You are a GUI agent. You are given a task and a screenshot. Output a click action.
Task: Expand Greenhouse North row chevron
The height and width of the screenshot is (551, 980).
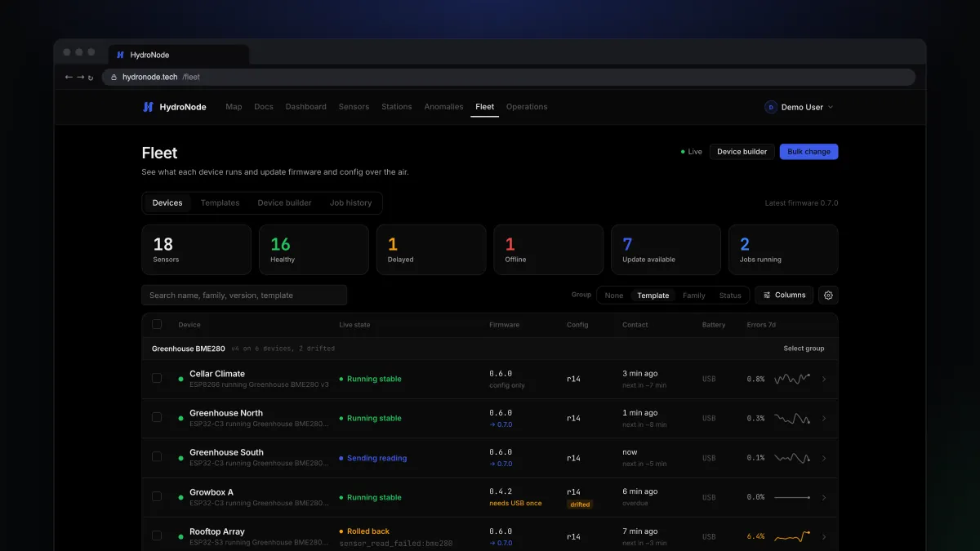pos(824,418)
